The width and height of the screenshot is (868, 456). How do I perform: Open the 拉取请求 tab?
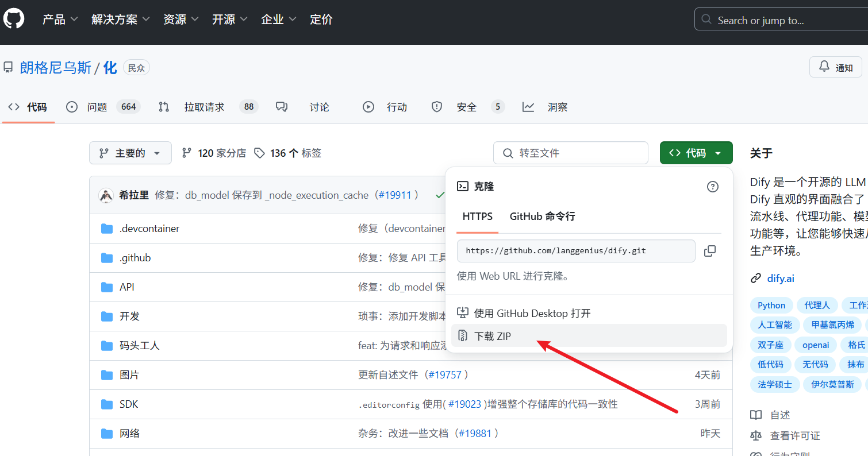[208, 107]
